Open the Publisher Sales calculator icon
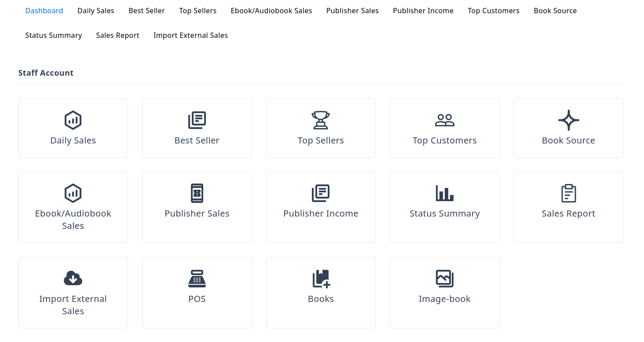The width and height of the screenshot is (644, 342). pyautogui.click(x=197, y=193)
